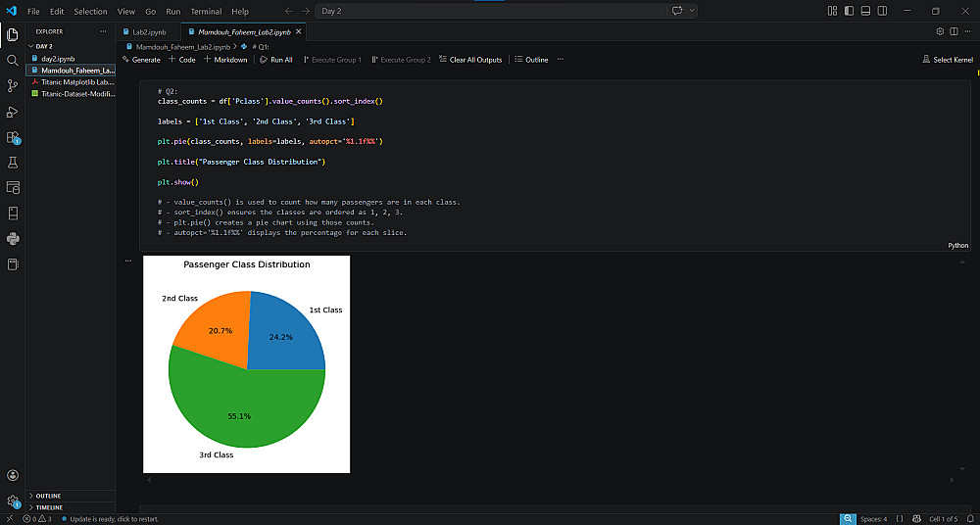This screenshot has height=525, width=980.
Task: Collapse the DAY 2 folder
Action: 44,46
